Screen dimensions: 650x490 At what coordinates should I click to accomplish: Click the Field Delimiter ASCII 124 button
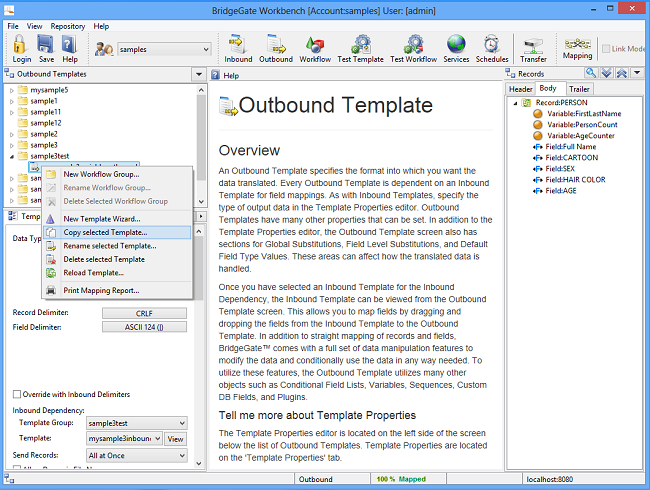[x=144, y=327]
